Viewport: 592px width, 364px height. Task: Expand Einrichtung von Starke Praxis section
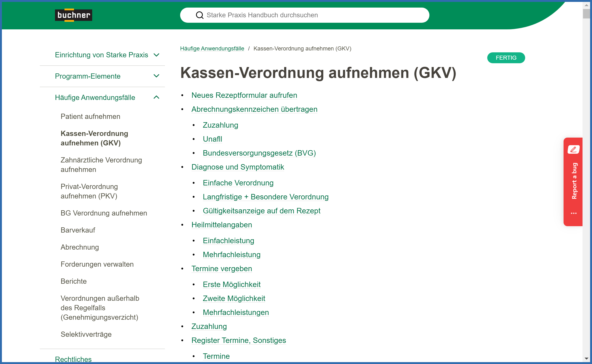click(156, 55)
